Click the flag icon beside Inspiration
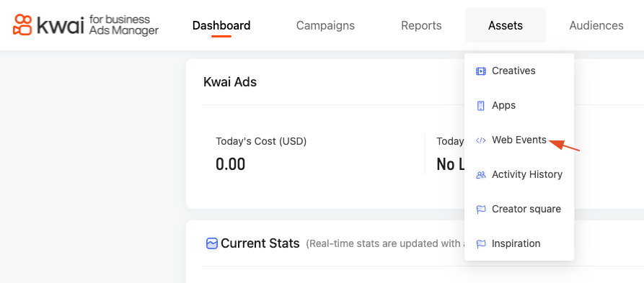This screenshot has height=283, width=644. tap(480, 244)
